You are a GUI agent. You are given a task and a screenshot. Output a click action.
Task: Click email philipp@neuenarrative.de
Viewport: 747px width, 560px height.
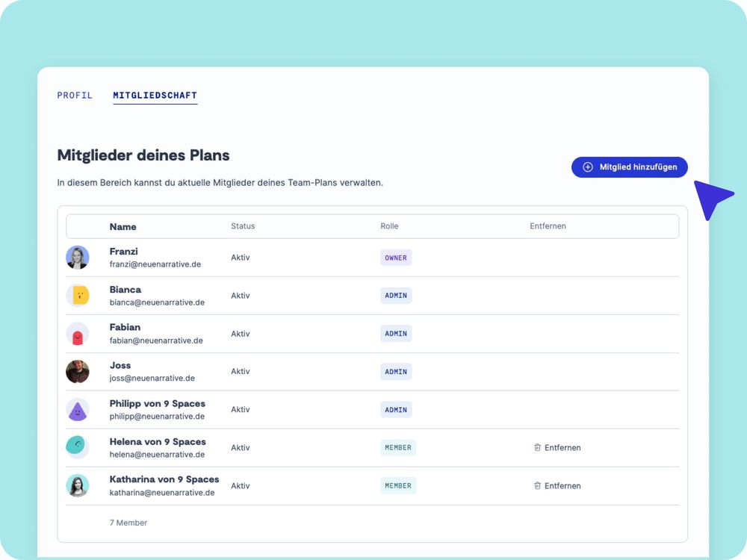pos(157,416)
